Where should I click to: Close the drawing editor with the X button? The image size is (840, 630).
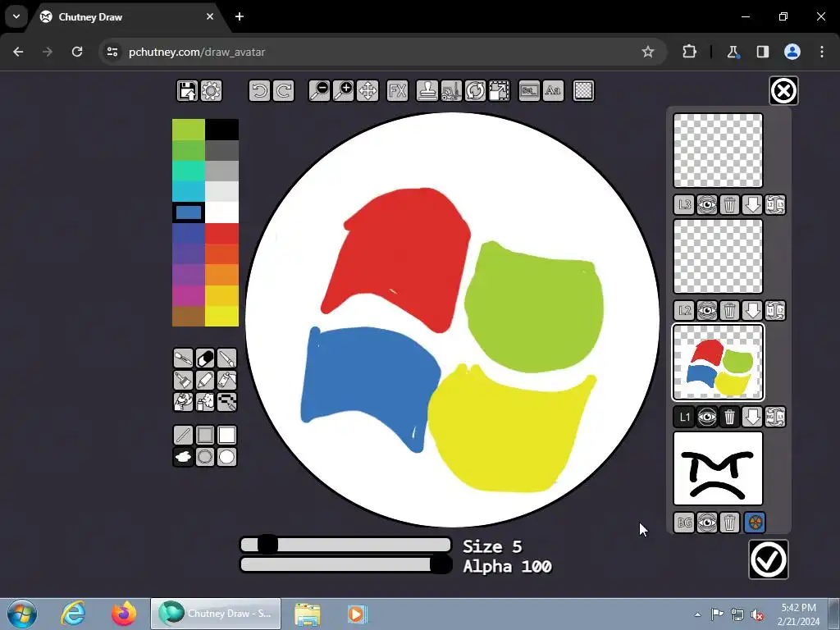(x=783, y=90)
